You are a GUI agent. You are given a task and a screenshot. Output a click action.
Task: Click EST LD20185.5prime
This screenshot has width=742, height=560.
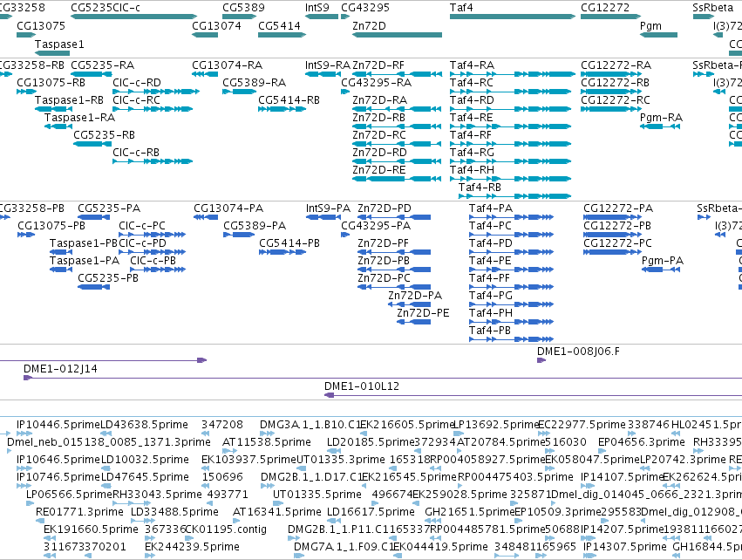(x=335, y=451)
